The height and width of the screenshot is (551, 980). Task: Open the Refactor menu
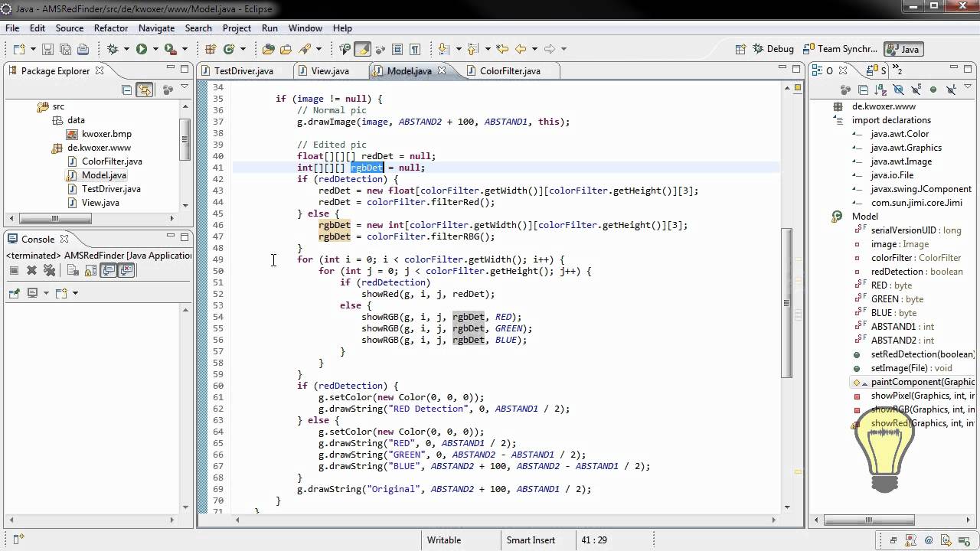pos(111,28)
